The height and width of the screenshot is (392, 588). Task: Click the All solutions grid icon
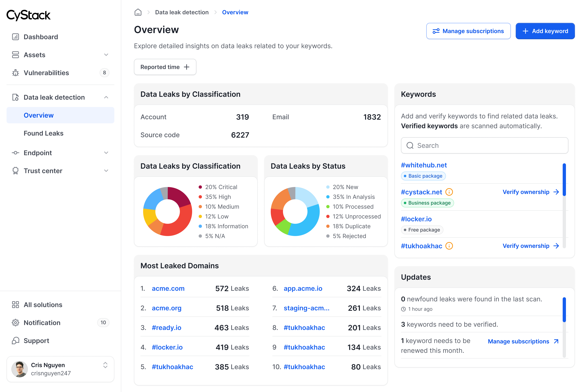pyautogui.click(x=16, y=305)
